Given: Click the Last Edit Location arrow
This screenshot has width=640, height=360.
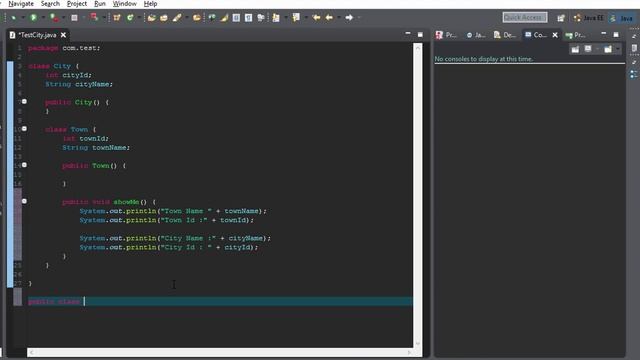Looking at the screenshot, I should click(x=316, y=18).
